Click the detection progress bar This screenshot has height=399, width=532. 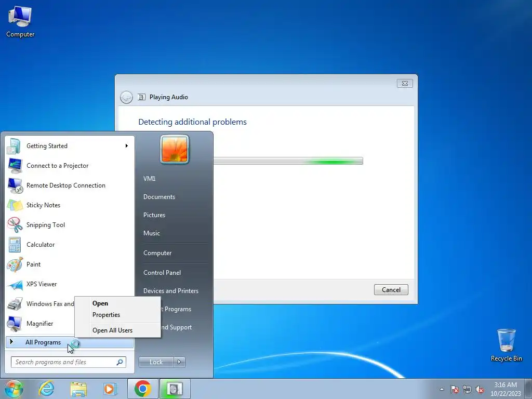click(x=288, y=161)
